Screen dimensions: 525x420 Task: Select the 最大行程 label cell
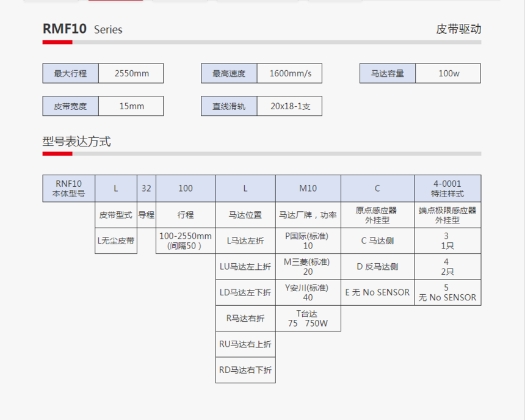(70, 73)
